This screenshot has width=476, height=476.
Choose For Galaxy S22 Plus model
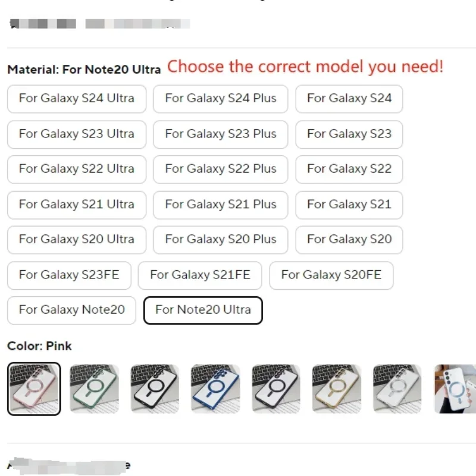[x=221, y=169]
